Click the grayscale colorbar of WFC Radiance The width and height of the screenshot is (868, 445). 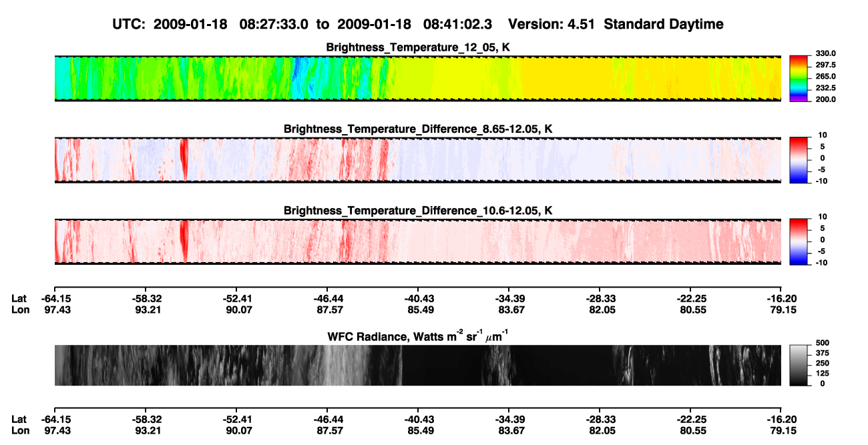click(x=799, y=366)
